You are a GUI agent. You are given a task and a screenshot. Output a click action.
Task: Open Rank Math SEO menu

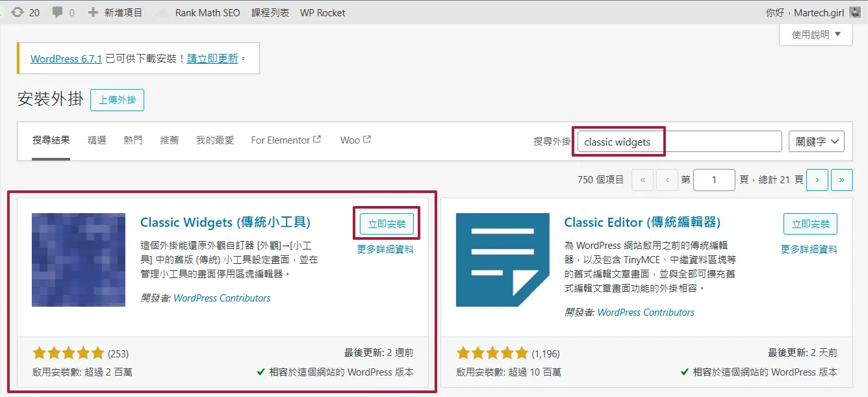point(207,12)
